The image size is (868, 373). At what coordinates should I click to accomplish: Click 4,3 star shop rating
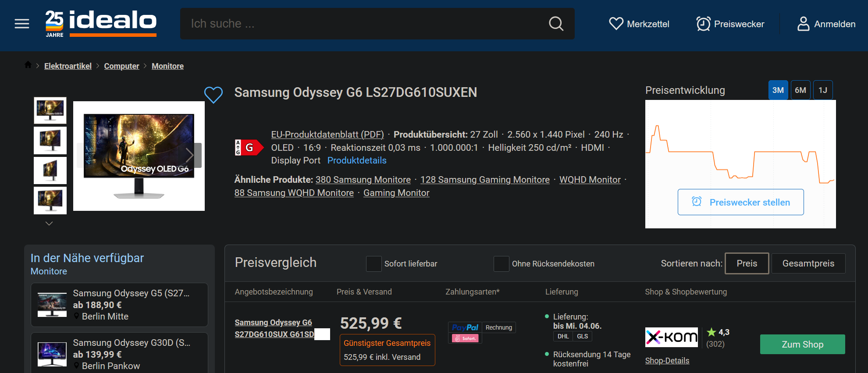(718, 332)
